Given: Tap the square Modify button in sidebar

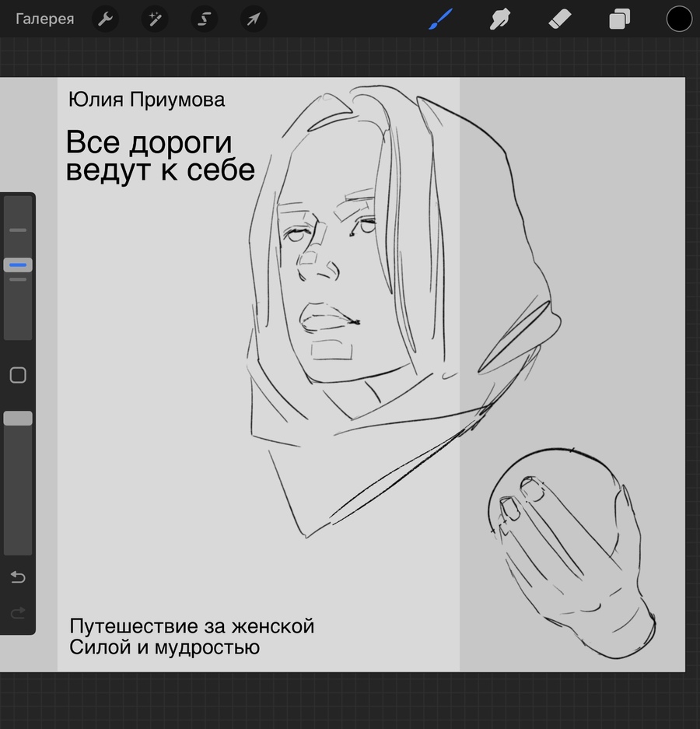Looking at the screenshot, I should pyautogui.click(x=18, y=376).
